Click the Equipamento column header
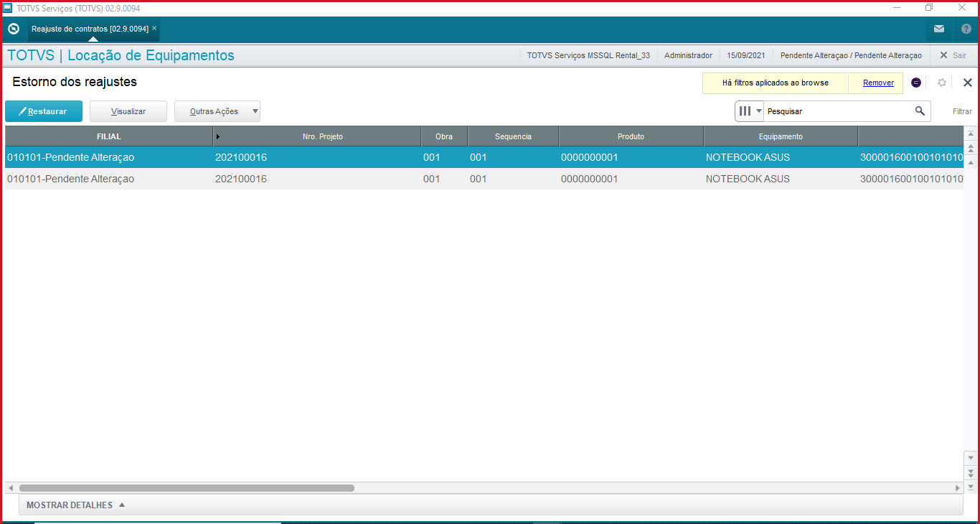 coord(781,136)
